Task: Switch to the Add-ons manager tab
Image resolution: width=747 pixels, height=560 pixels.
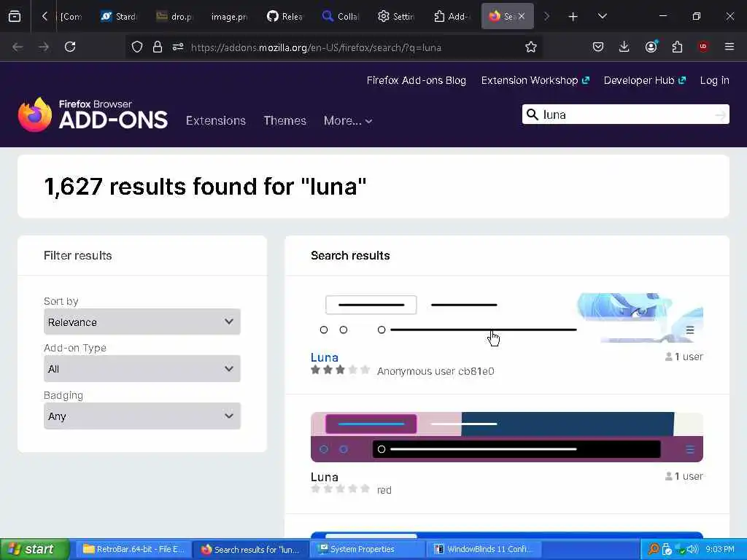Action: click(x=452, y=16)
